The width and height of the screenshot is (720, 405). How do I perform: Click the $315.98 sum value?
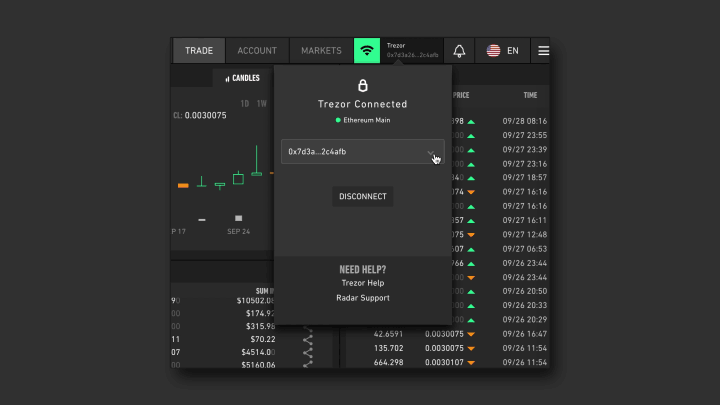(x=260, y=326)
